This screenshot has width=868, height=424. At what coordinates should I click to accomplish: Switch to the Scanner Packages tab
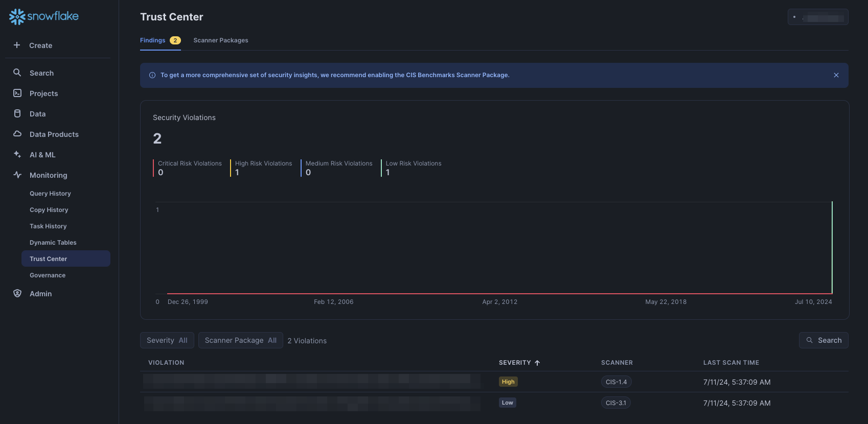tap(220, 40)
